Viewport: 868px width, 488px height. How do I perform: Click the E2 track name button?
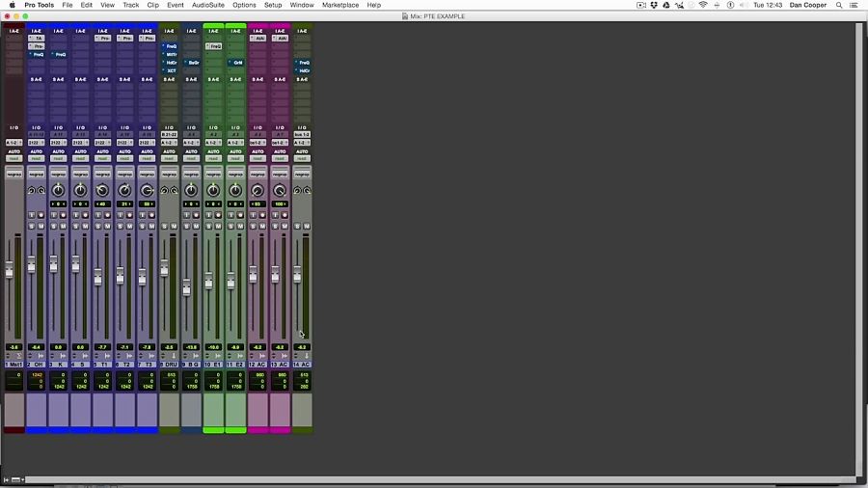[x=235, y=365]
